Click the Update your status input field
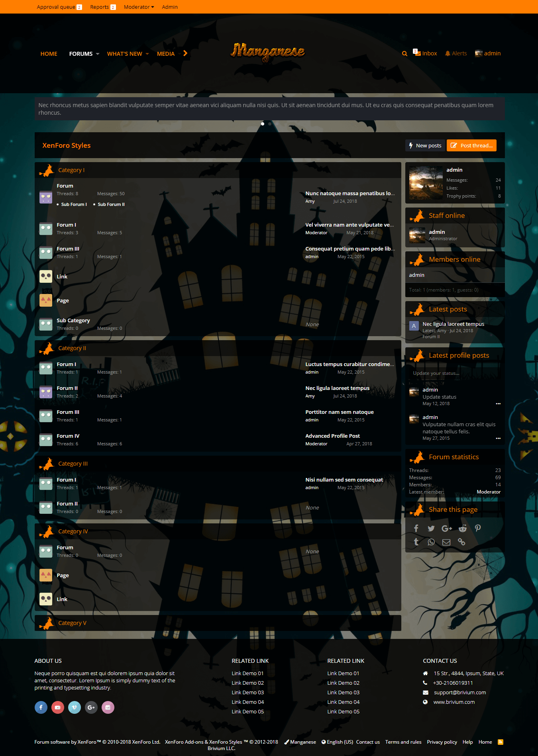The height and width of the screenshot is (756, 538). click(455, 373)
